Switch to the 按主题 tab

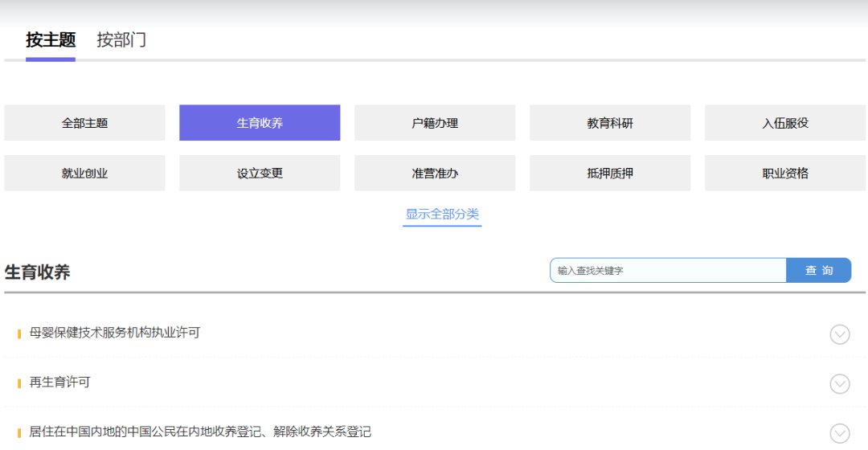51,40
